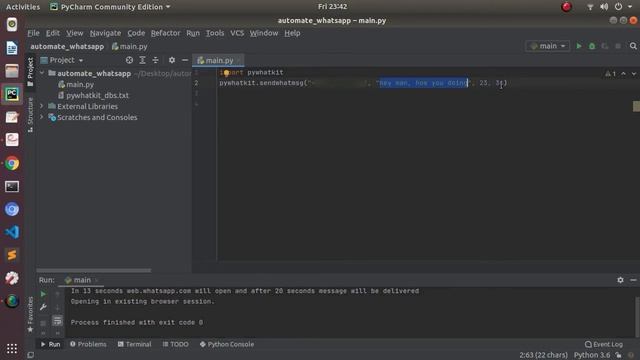
Task: Open PyCharm icon in the dock
Action: tap(12, 94)
